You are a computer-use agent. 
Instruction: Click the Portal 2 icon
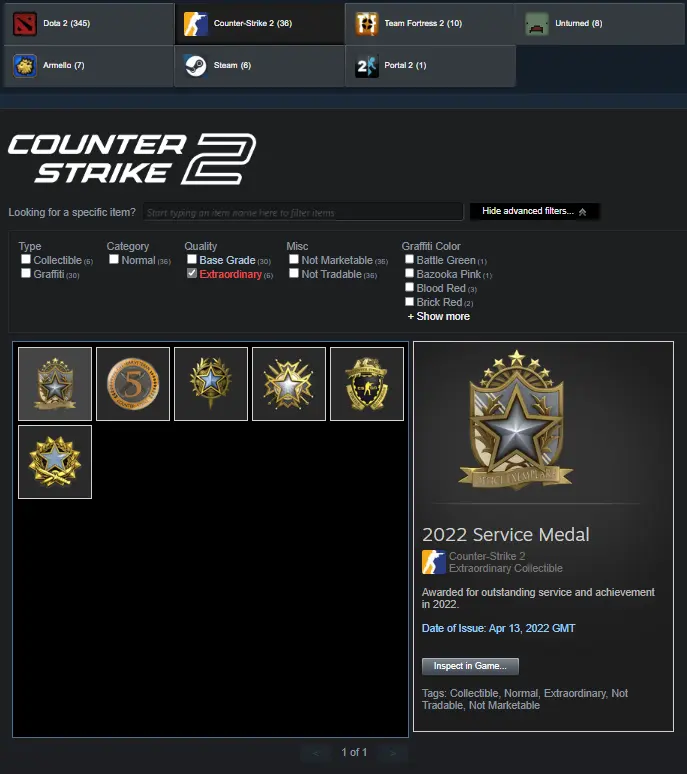[x=366, y=65]
